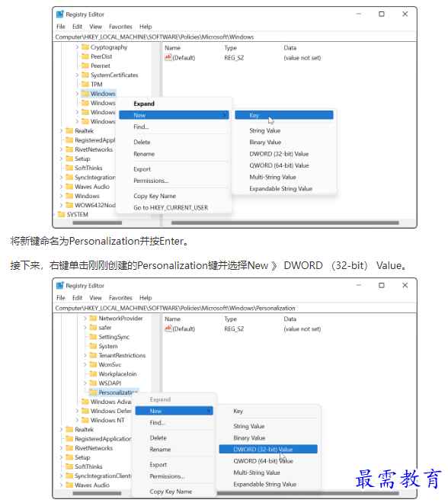Expand the NetworkProvider tree node
This screenshot has height=503, width=448.
click(x=85, y=319)
